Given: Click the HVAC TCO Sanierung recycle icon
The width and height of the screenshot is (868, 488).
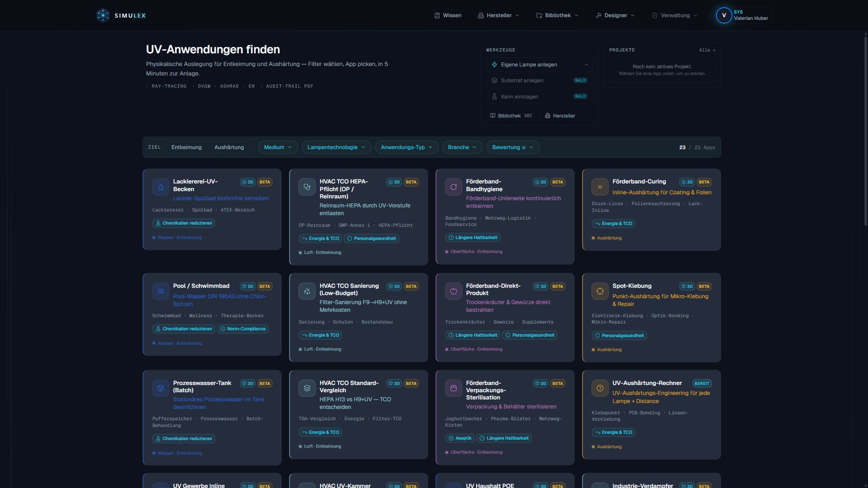Looking at the screenshot, I should pyautogui.click(x=307, y=291).
